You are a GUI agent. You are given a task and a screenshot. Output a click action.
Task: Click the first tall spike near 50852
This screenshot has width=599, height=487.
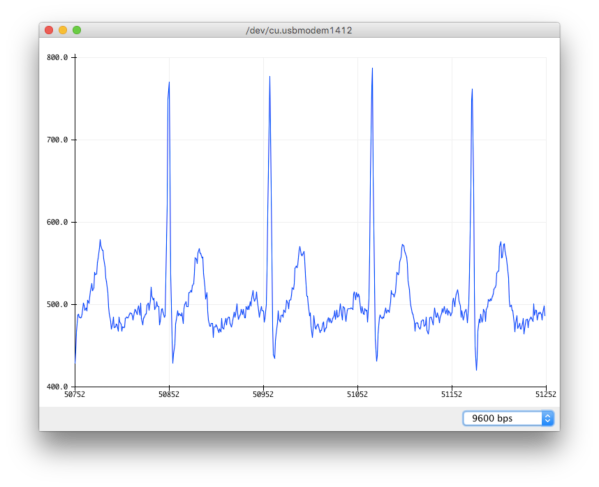(169, 83)
